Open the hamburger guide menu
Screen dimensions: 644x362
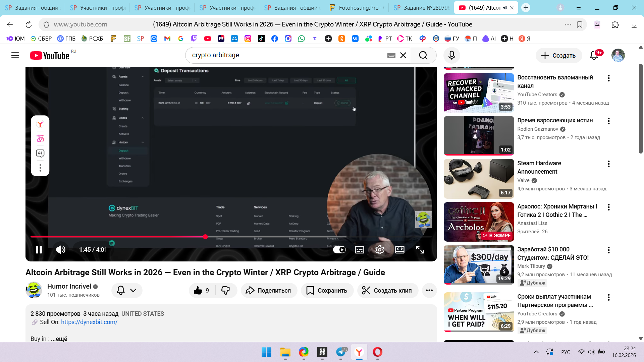(x=15, y=55)
